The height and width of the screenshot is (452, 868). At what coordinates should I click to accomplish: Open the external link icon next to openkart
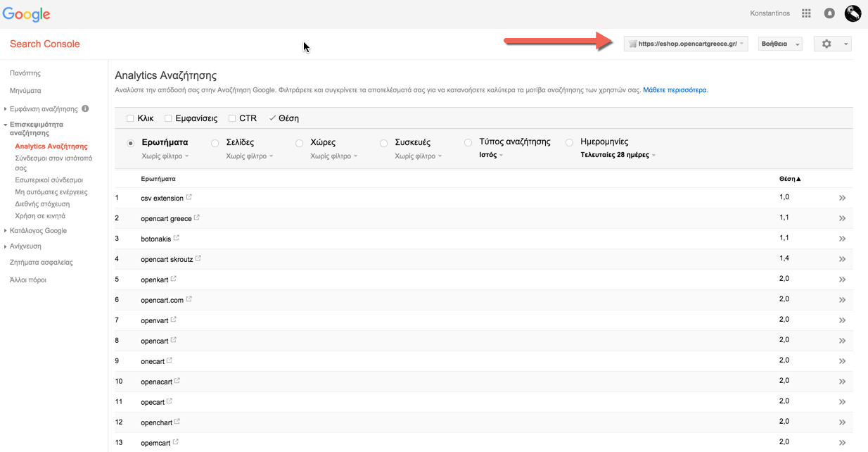174,279
